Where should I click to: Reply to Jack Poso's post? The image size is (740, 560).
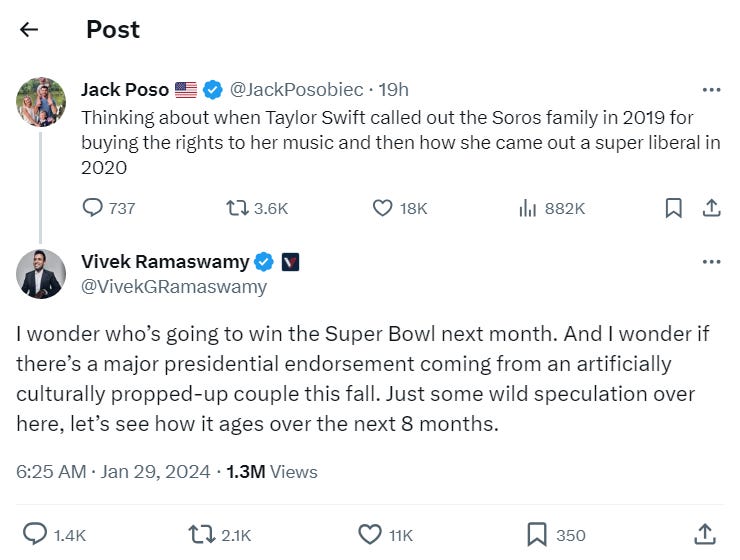(x=93, y=208)
